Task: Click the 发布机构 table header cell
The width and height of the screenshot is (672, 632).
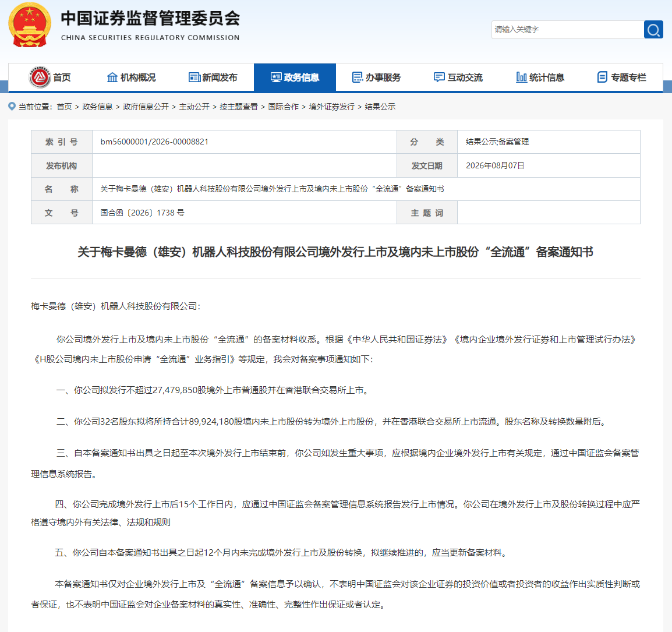Action: (x=62, y=165)
